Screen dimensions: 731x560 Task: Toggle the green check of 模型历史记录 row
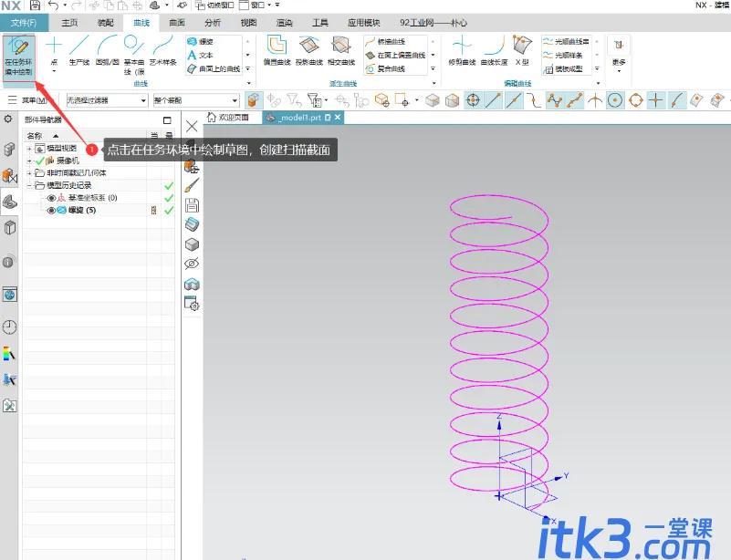point(169,185)
